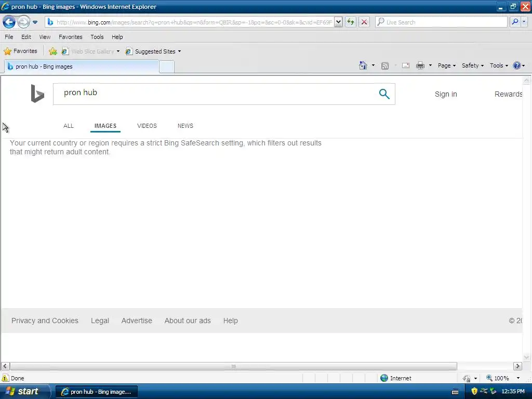
Task: Click the browser Back arrow button
Action: (x=9, y=22)
